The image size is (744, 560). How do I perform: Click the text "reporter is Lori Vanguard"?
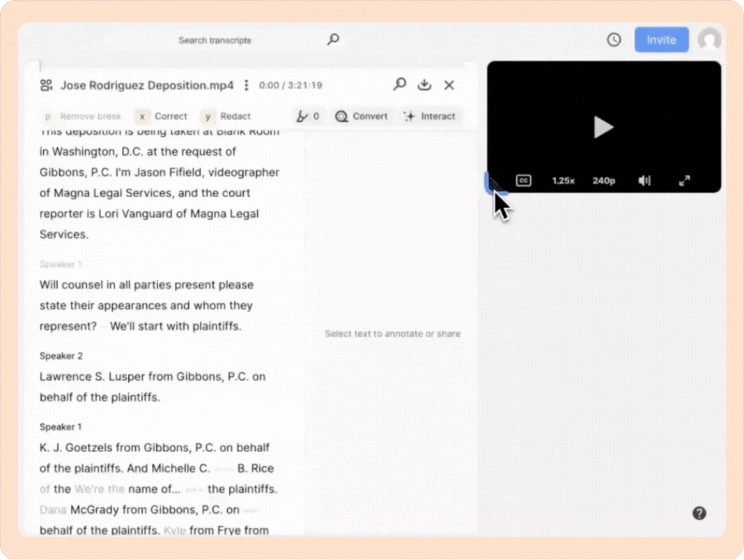point(107,214)
